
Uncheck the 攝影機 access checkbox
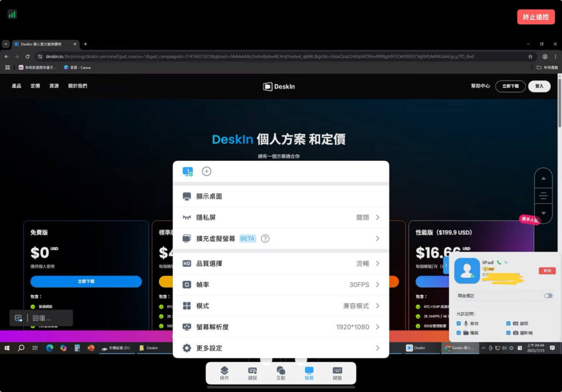pos(508,333)
